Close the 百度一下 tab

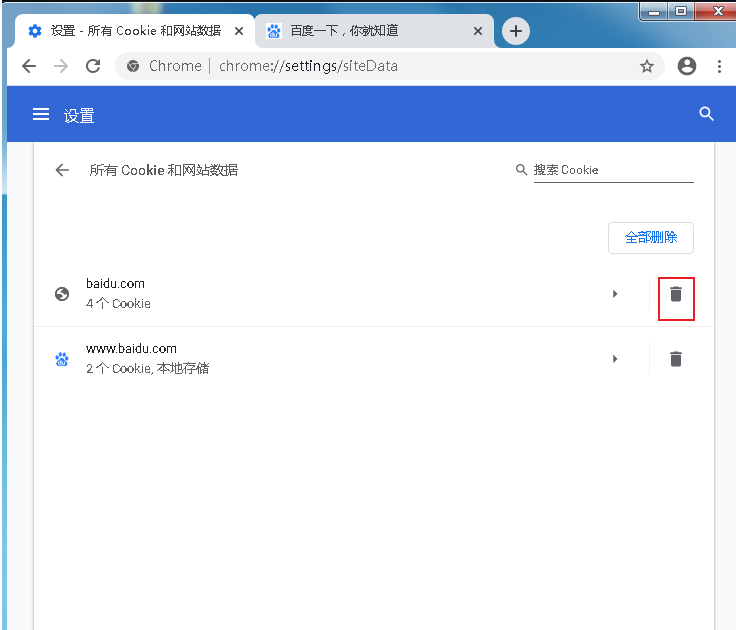(477, 31)
